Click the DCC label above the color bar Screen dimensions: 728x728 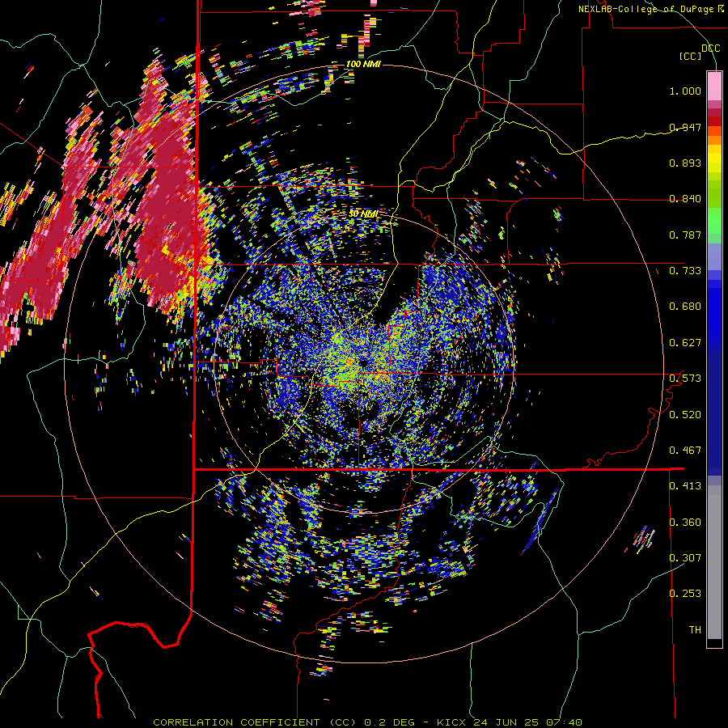pos(710,49)
